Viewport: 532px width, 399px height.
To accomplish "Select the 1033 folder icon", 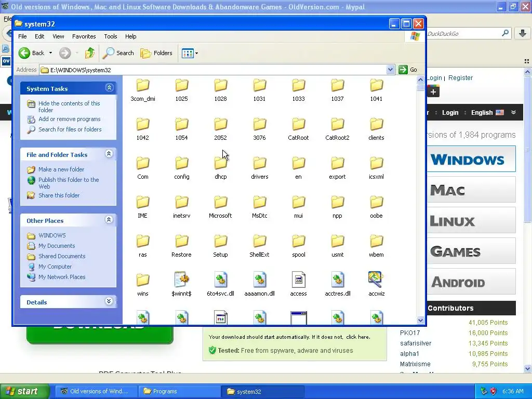I will [x=299, y=85].
